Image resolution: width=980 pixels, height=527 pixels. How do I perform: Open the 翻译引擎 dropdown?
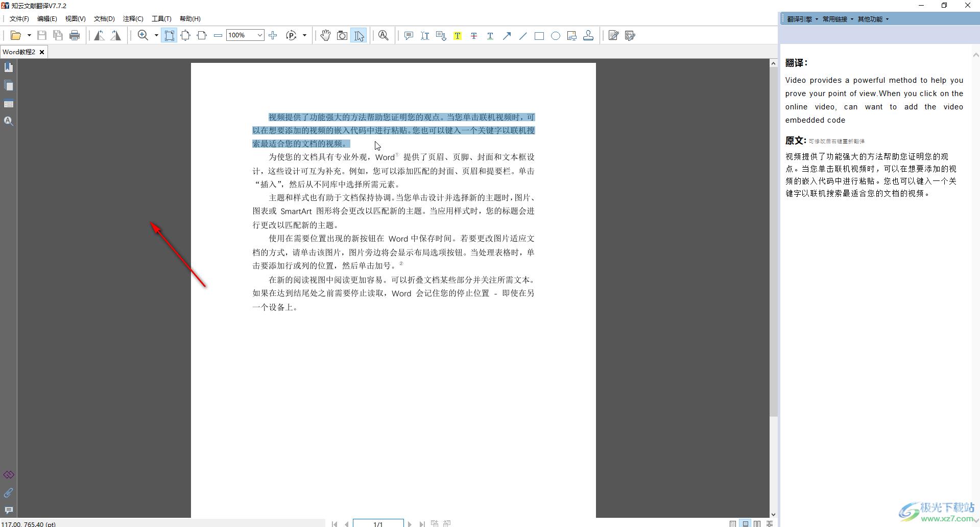[x=802, y=19]
